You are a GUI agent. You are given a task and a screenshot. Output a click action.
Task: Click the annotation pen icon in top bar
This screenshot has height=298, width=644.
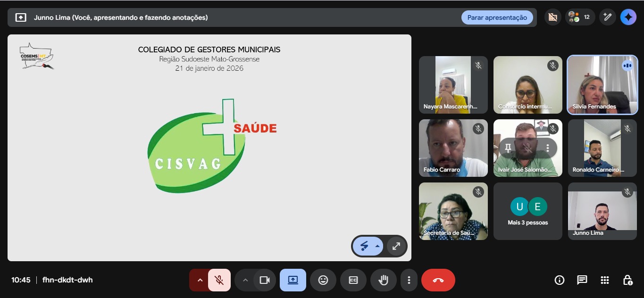point(608,17)
